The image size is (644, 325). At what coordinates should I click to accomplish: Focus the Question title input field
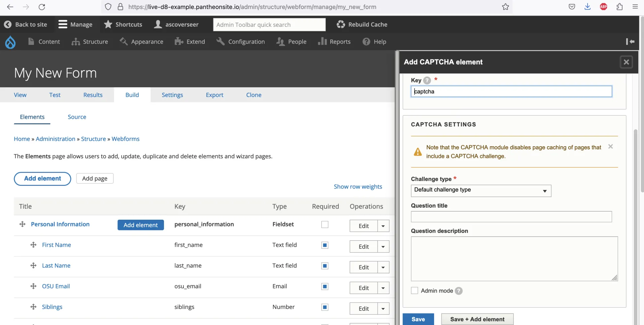point(512,217)
